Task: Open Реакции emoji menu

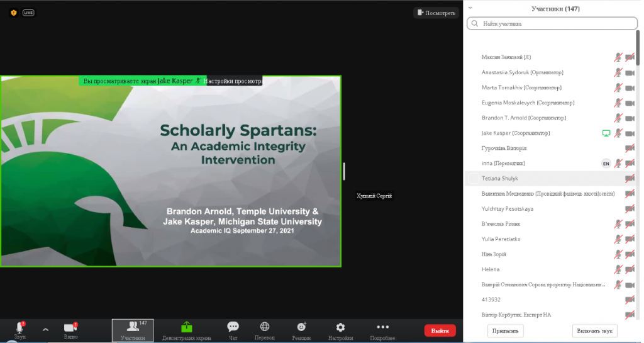Action: pos(301,330)
